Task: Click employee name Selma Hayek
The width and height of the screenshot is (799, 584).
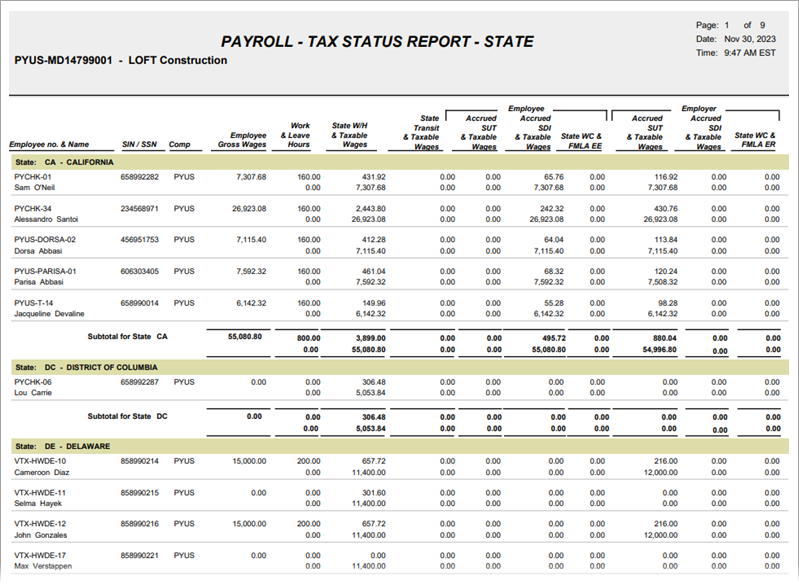Action: (x=38, y=503)
